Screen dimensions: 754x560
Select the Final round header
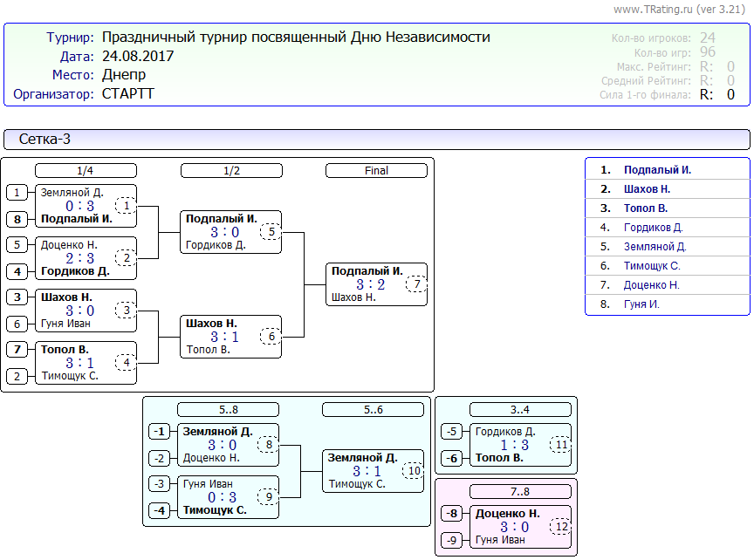(376, 171)
